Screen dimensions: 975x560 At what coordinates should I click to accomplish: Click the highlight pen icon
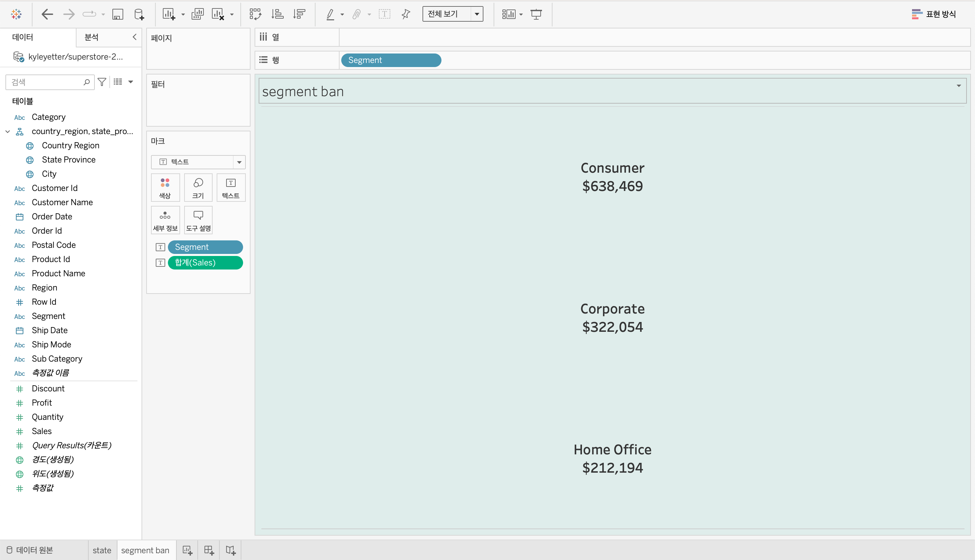click(x=330, y=14)
